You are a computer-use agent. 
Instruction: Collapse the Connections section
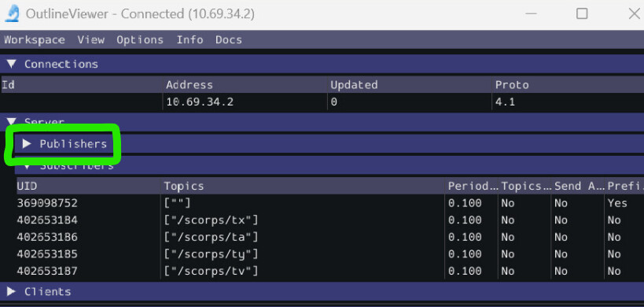tap(12, 64)
